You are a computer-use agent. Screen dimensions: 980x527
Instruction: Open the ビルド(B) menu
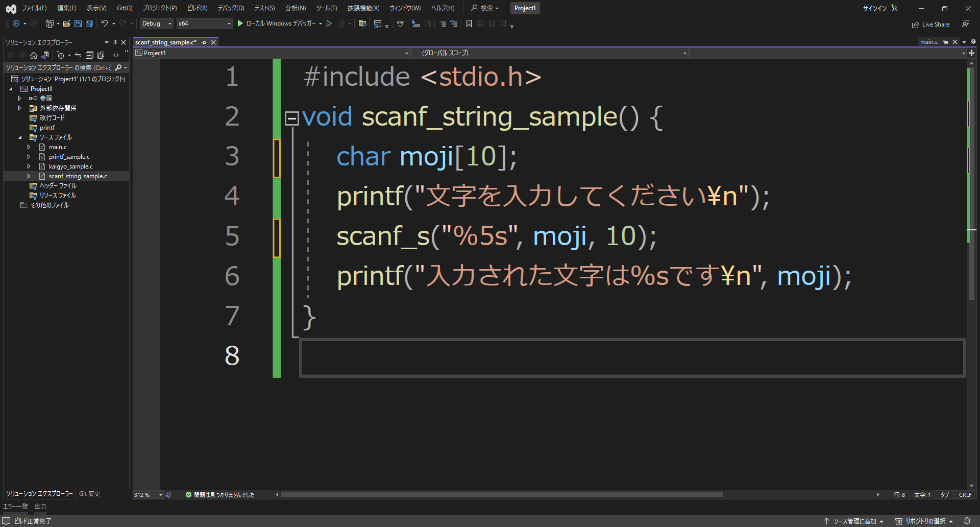tap(197, 8)
